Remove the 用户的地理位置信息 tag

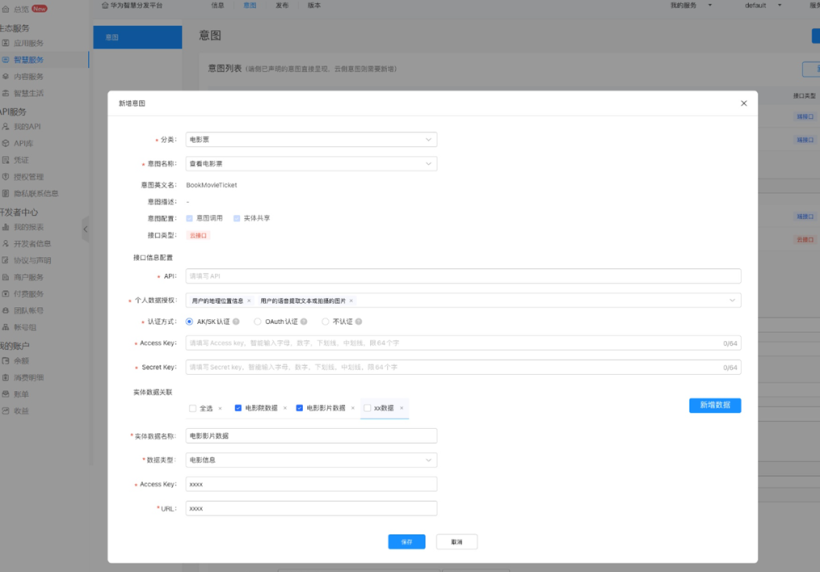249,301
